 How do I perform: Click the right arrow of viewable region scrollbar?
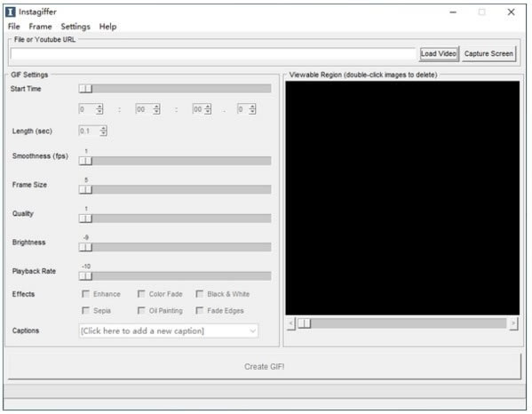click(x=513, y=323)
